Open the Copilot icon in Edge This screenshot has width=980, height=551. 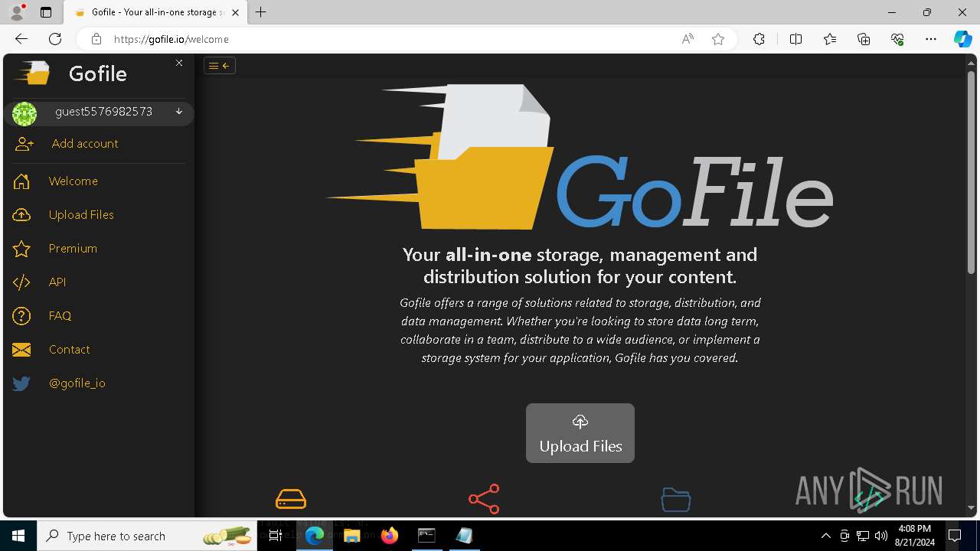coord(962,39)
